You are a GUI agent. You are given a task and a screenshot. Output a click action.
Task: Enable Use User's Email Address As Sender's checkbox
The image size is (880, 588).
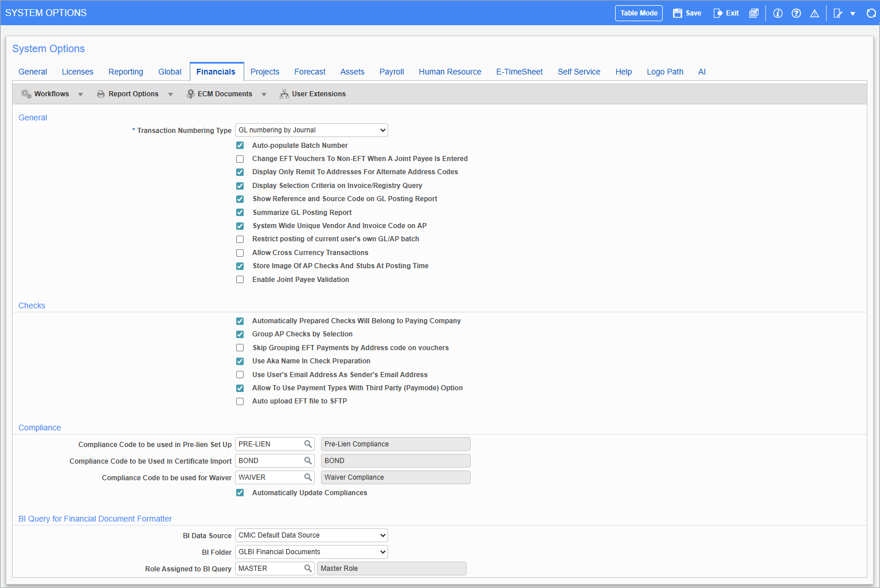240,375
